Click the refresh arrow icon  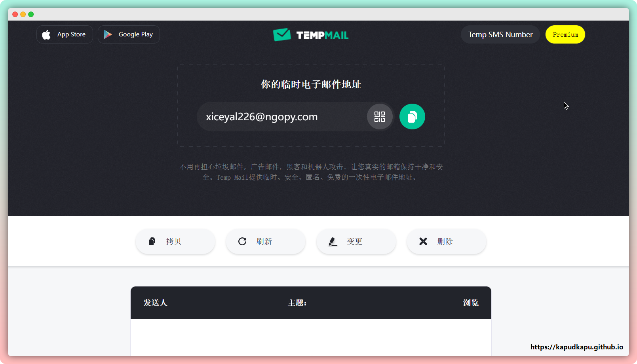242,241
